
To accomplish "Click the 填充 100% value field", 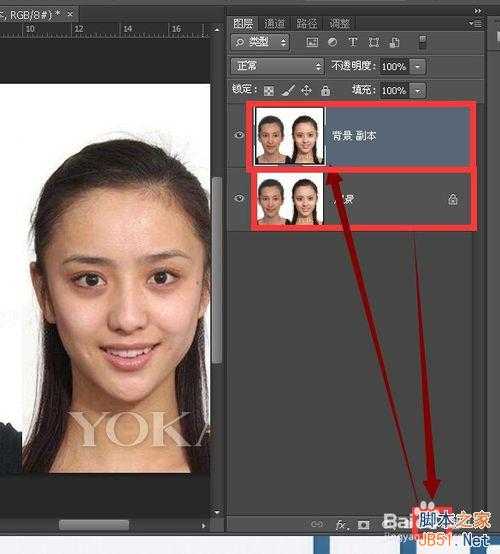I will point(395,91).
